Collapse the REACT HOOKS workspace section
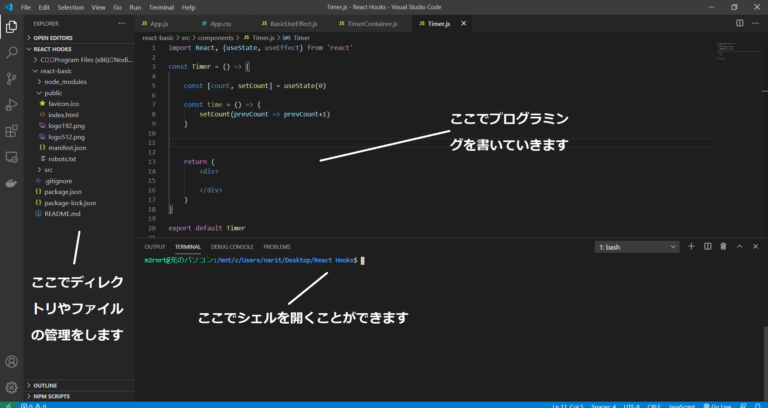Screen dimensions: 768x408 coord(79,49)
